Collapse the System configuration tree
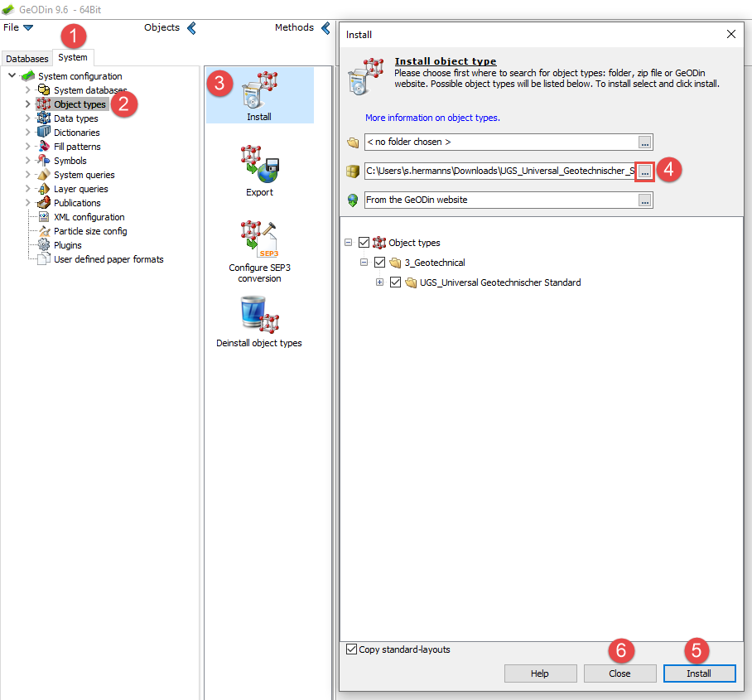Viewport: 752px width, 700px height. (x=12, y=75)
